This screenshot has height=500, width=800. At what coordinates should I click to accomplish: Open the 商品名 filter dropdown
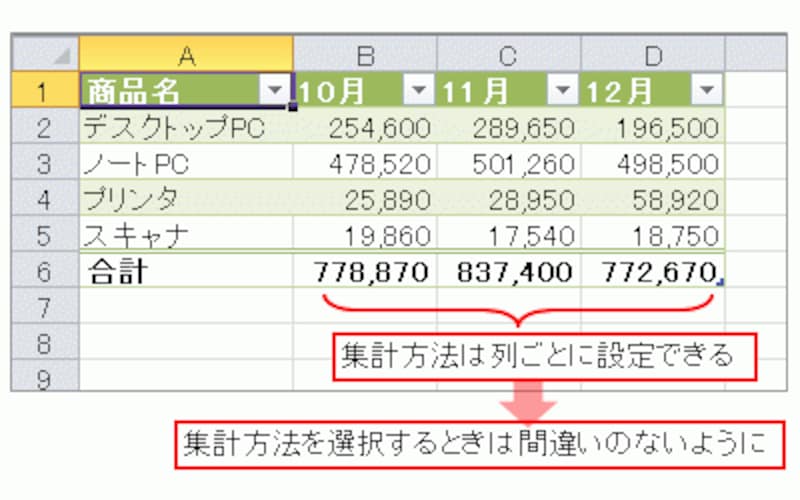pos(274,90)
